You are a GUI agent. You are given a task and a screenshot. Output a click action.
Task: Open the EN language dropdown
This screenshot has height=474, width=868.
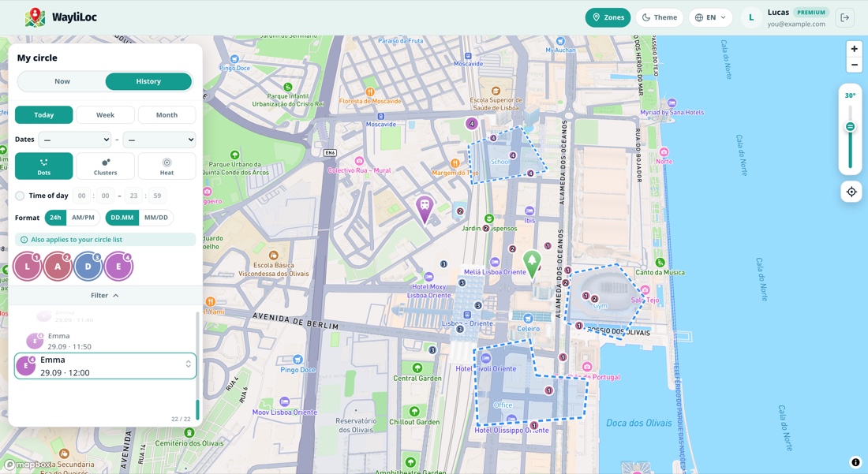(x=710, y=17)
